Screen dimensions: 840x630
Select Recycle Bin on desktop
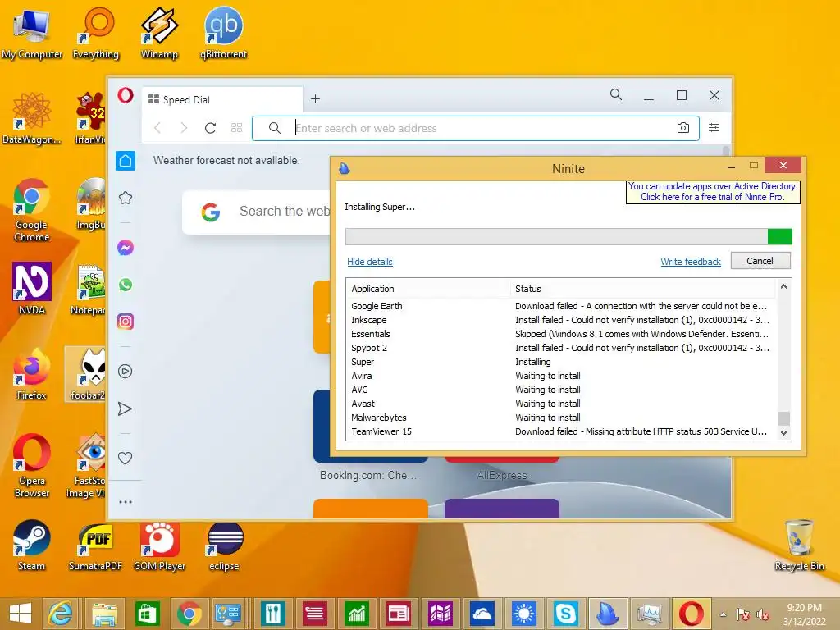[x=799, y=545]
